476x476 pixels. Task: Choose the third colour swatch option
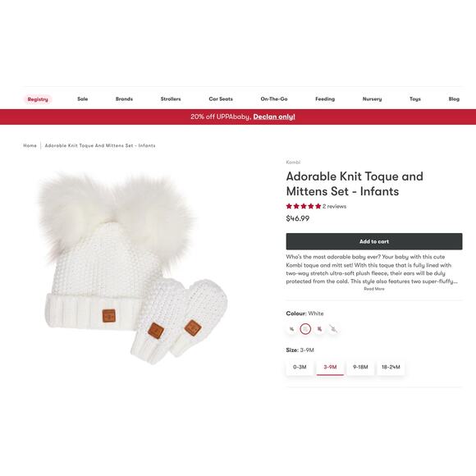319,329
